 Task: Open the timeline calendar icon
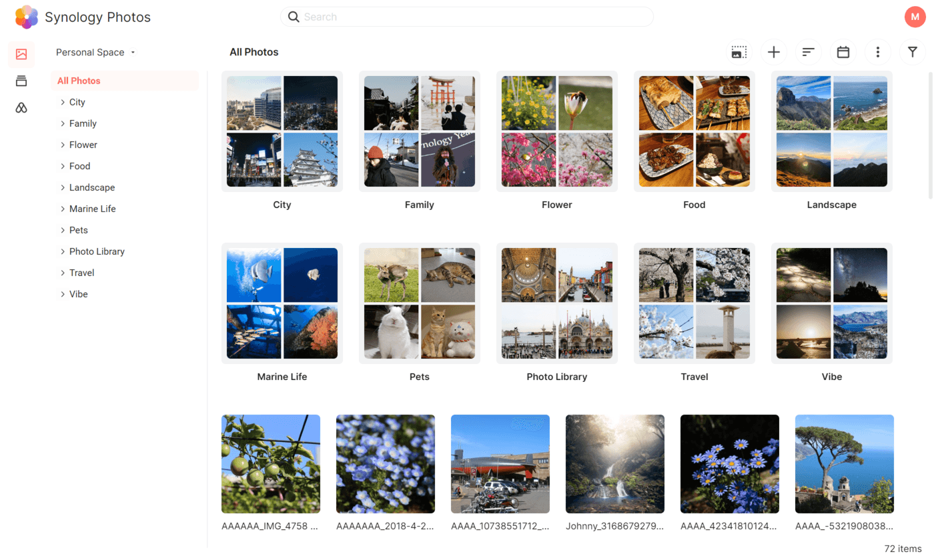[843, 51]
